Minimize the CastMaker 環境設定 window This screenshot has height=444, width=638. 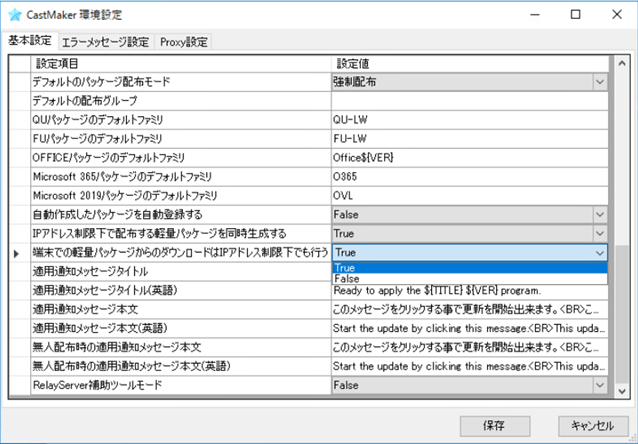click(535, 15)
